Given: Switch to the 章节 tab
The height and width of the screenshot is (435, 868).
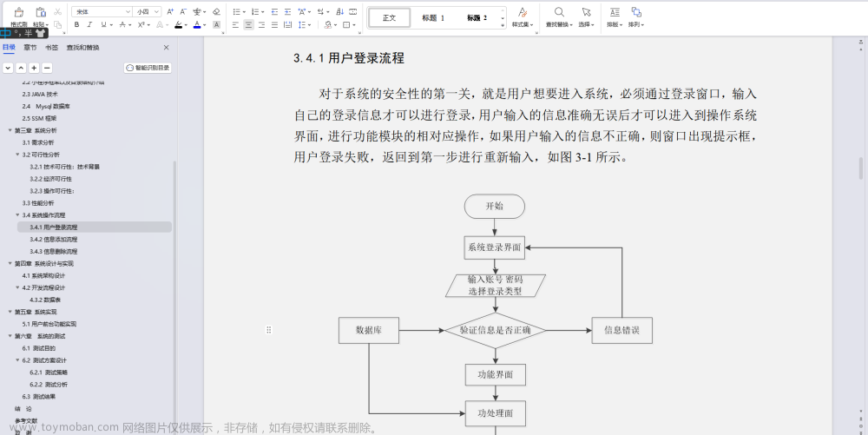Looking at the screenshot, I should click(30, 48).
